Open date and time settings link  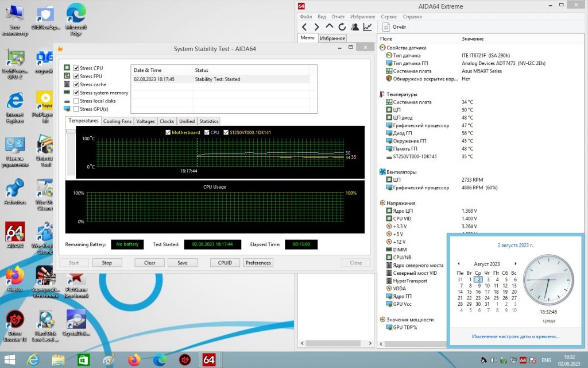515,336
